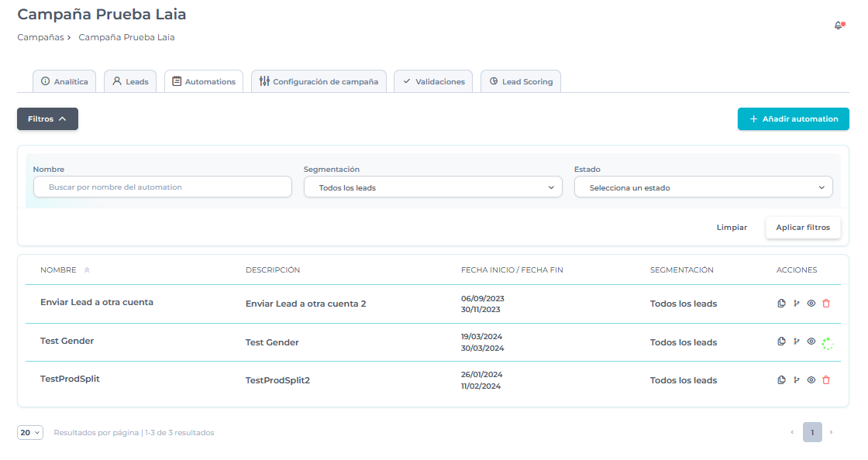The height and width of the screenshot is (460, 868).
Task: Expand the 'Selecciona un estado' dropdown
Action: pos(703,187)
